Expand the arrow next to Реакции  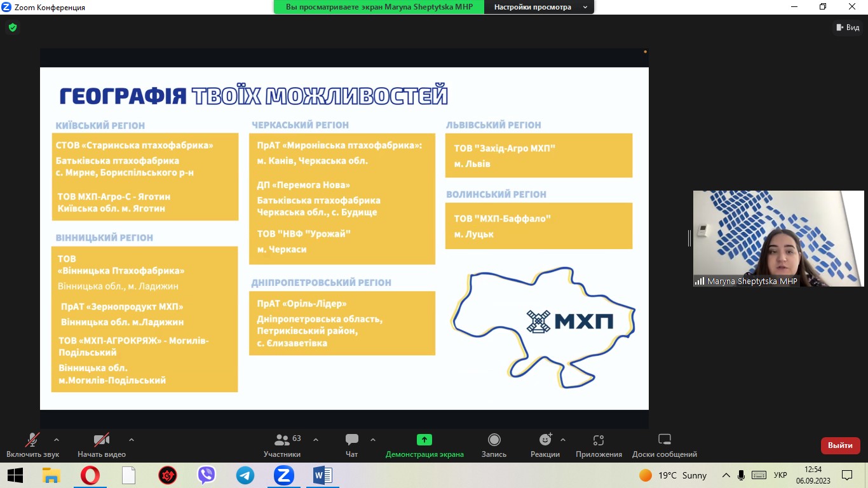563,440
